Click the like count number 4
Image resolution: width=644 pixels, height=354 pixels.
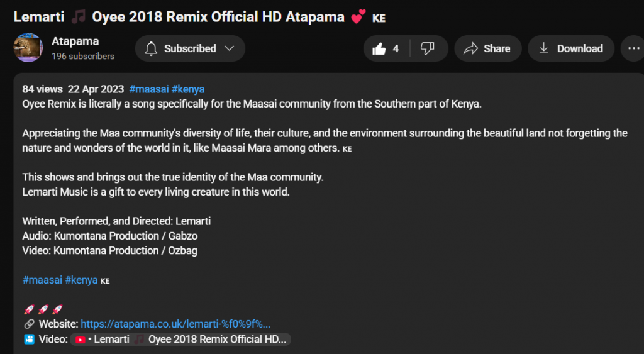pyautogui.click(x=396, y=49)
